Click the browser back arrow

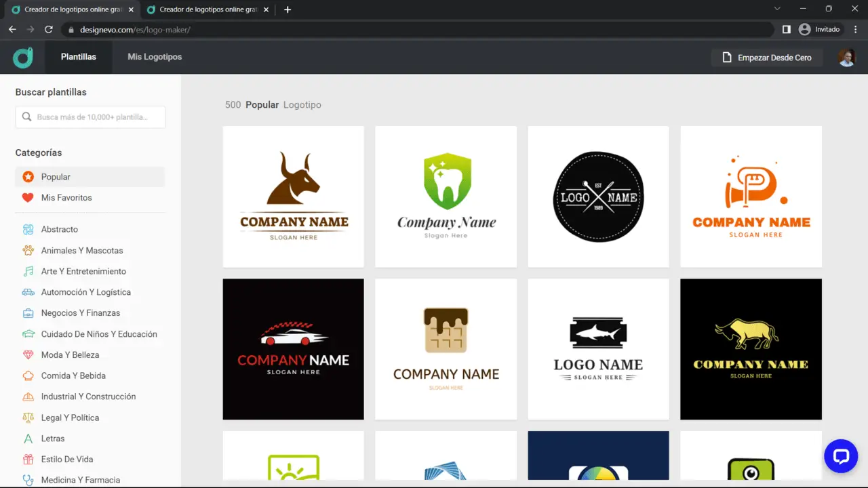coord(12,29)
